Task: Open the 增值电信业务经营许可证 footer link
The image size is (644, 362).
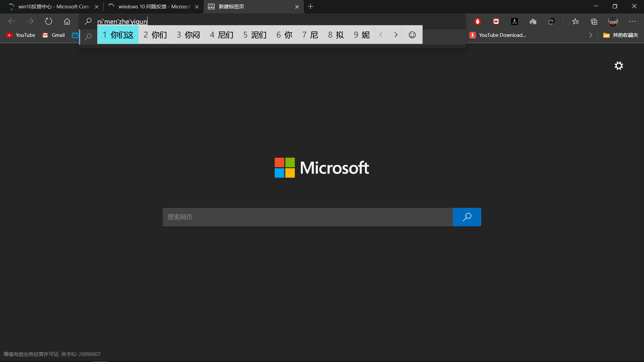Action: (52, 354)
